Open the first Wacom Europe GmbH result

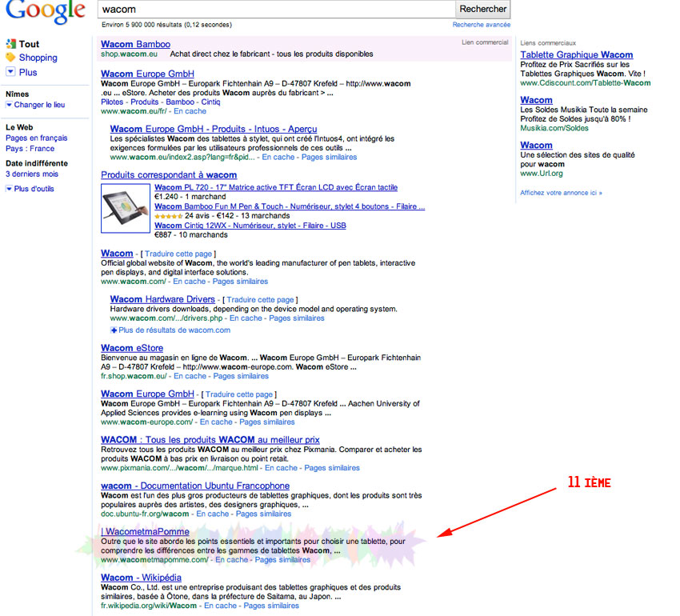147,74
